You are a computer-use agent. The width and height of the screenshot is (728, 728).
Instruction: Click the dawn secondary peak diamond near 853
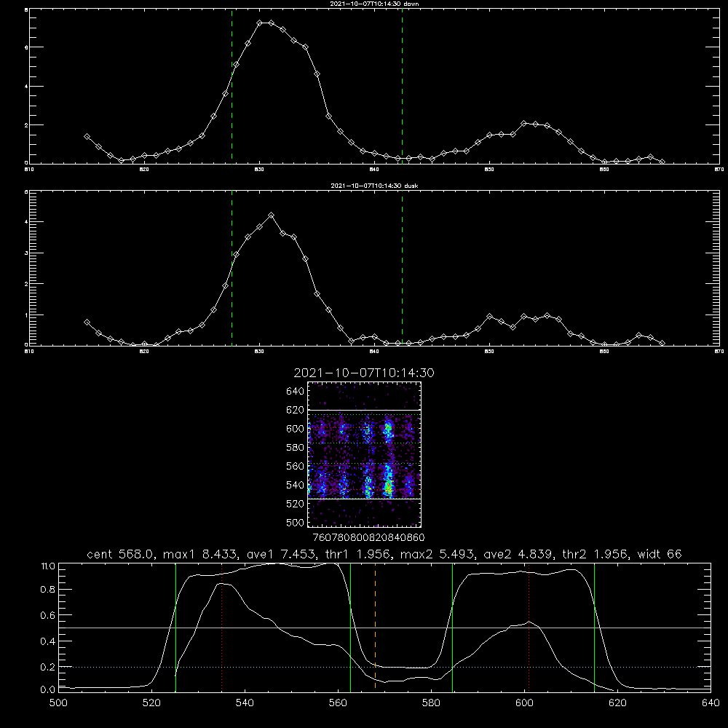524,124
